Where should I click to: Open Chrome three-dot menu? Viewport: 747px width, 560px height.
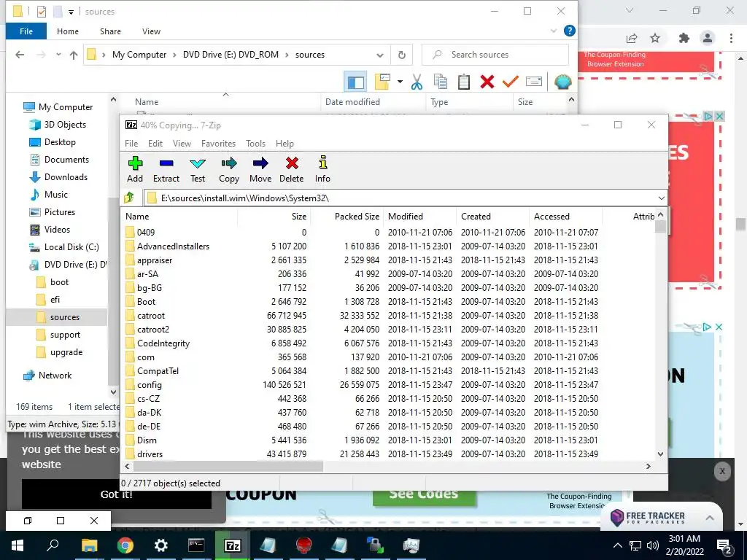[731, 38]
